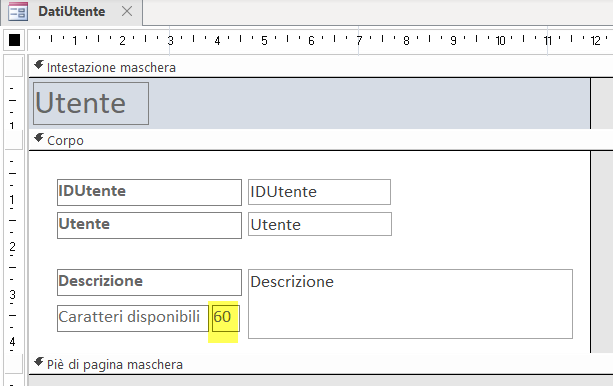Image resolution: width=613 pixels, height=386 pixels.
Task: Click the form icon on the DatiUtente tab
Action: coord(18,11)
